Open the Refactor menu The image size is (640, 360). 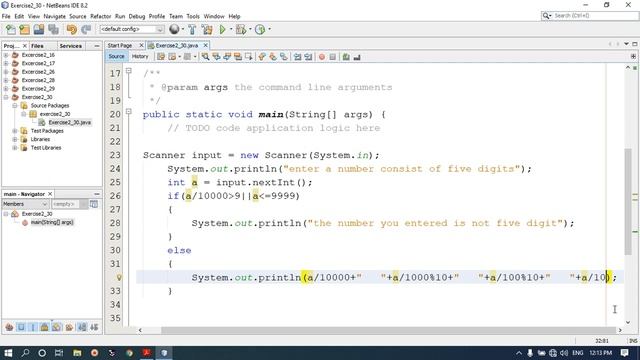[100, 16]
